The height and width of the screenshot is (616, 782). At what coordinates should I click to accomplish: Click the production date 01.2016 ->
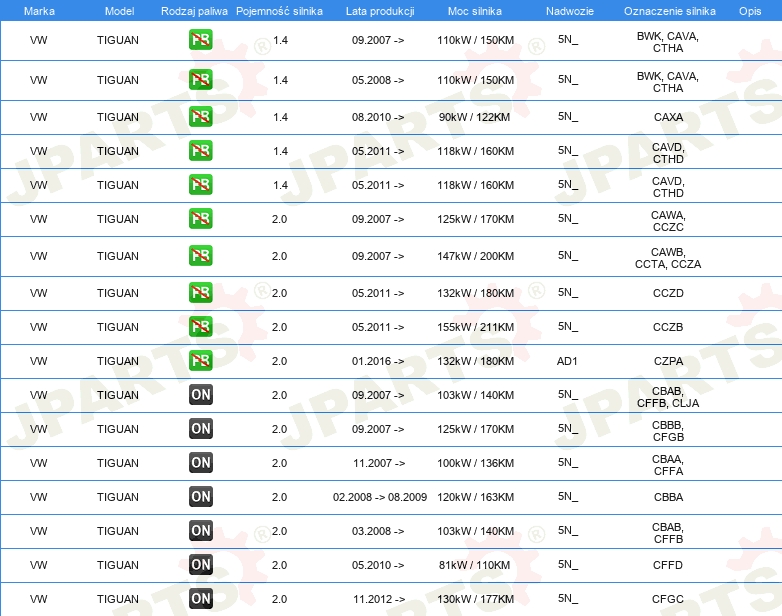click(378, 361)
